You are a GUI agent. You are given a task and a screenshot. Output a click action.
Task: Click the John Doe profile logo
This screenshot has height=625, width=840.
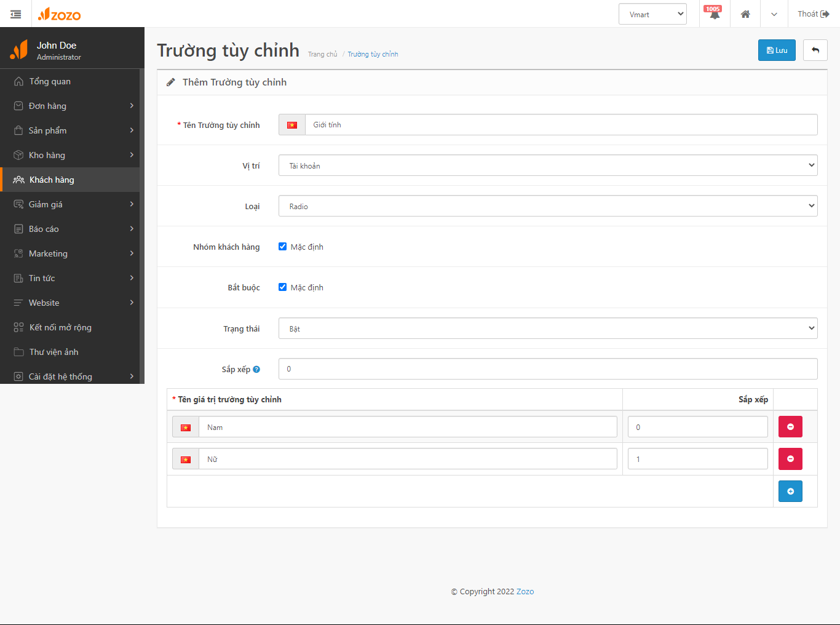(19, 50)
